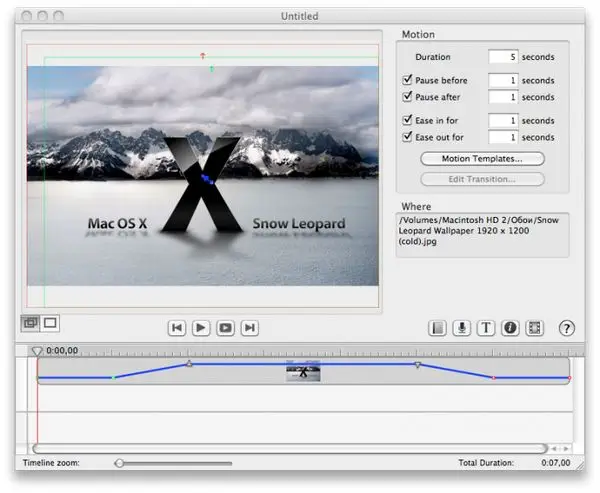Click the T text title icon
The width and height of the screenshot is (600, 493).
point(486,328)
